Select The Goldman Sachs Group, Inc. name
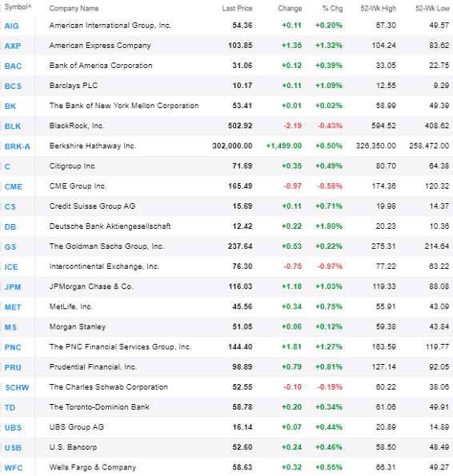Image resolution: width=453 pixels, height=476 pixels. click(106, 246)
